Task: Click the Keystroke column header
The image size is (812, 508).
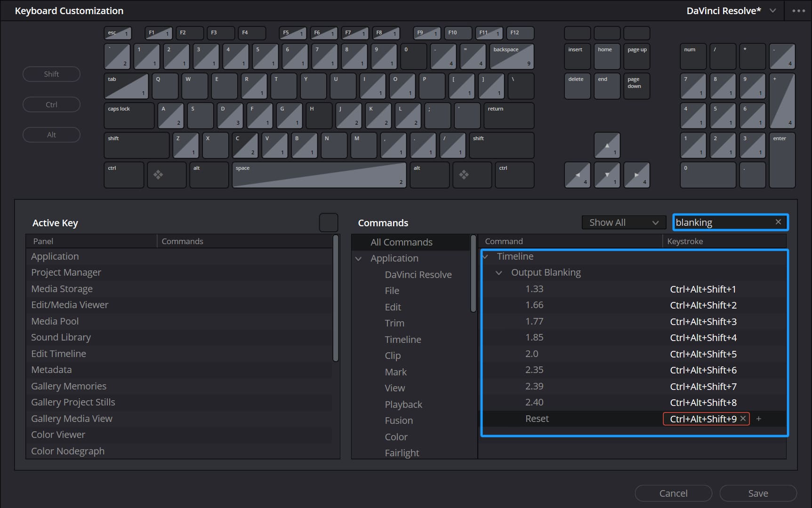Action: [724, 241]
